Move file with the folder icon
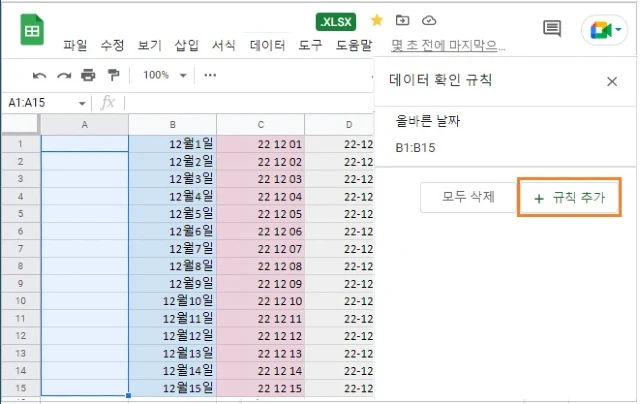This screenshot has height=404, width=640. pos(402,20)
